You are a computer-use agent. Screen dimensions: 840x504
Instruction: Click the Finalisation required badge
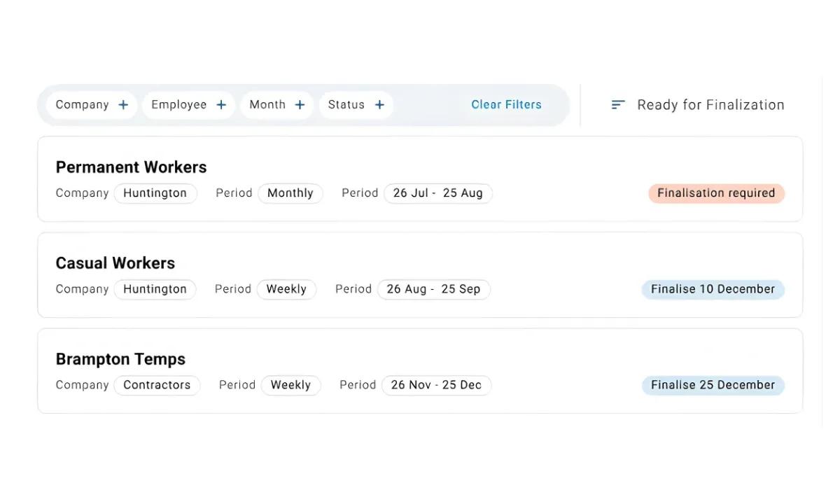[x=715, y=193]
